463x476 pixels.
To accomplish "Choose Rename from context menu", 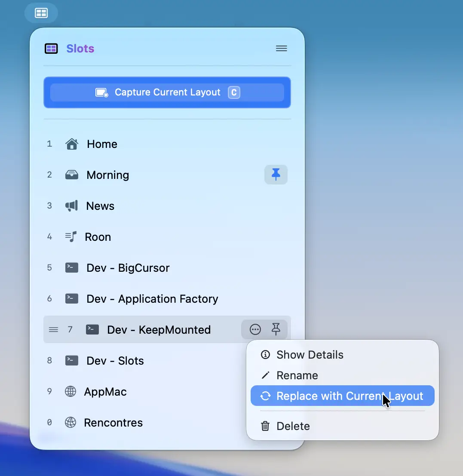I will pyautogui.click(x=343, y=375).
